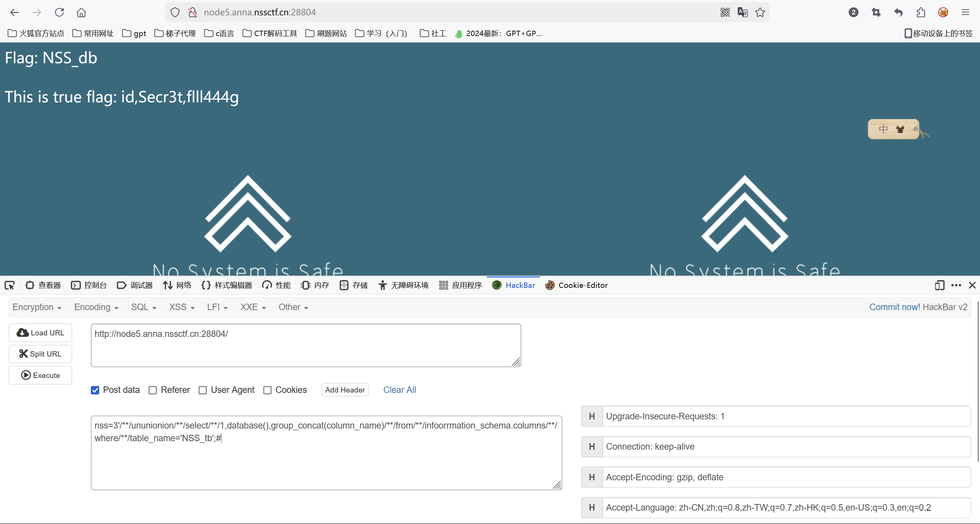980x524 pixels.
Task: Tick the Cookies checkbox
Action: [x=267, y=390]
